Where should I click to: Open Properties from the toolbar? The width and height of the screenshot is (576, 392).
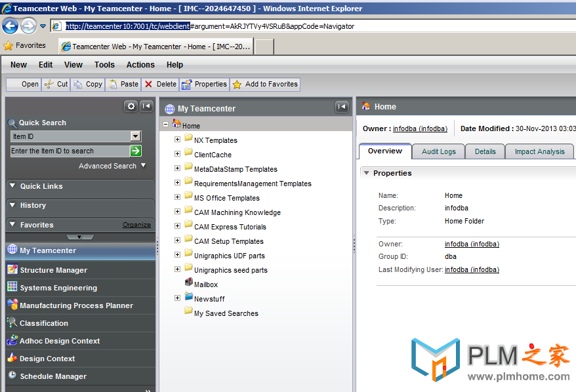coord(205,85)
